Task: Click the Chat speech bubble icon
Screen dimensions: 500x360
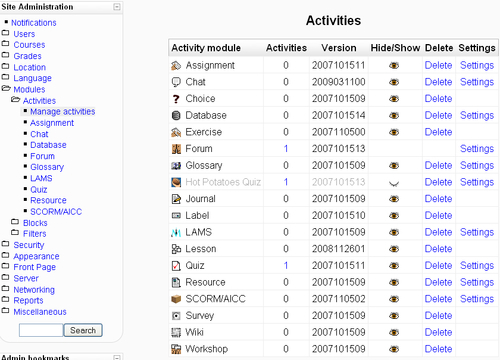Action: (x=176, y=82)
